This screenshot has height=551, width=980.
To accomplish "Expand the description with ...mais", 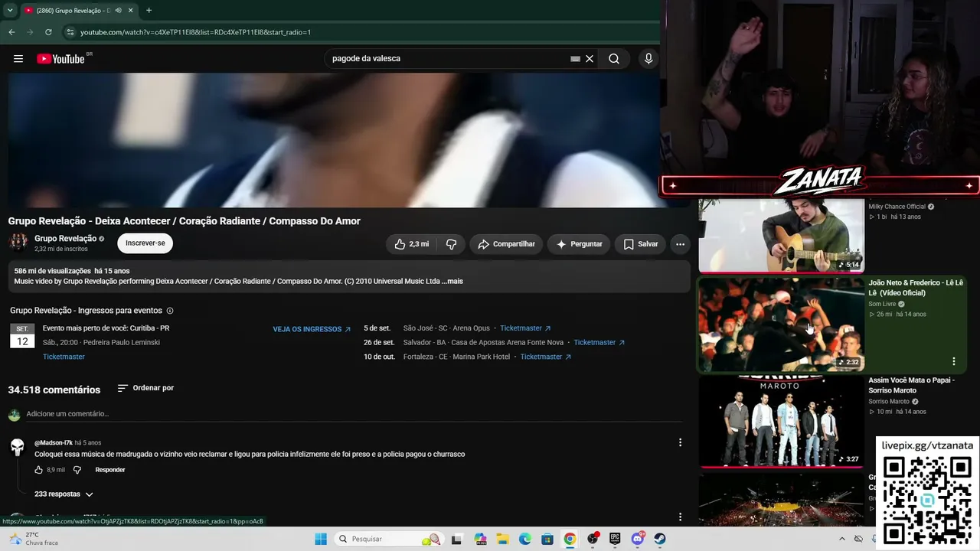I will tap(452, 281).
